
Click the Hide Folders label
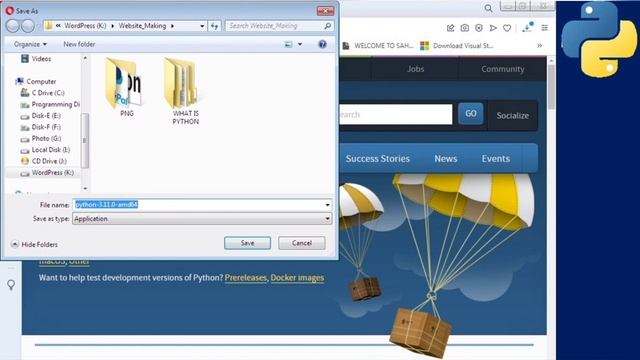pos(40,244)
